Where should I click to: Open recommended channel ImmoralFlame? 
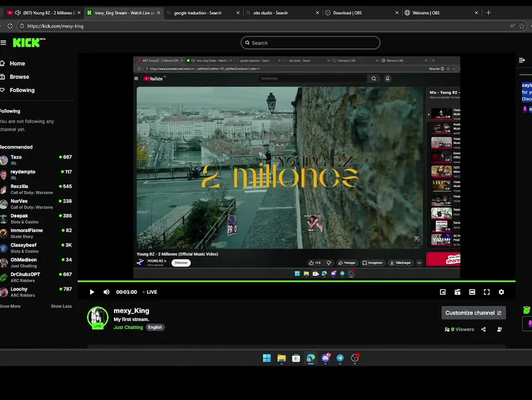(x=36, y=233)
